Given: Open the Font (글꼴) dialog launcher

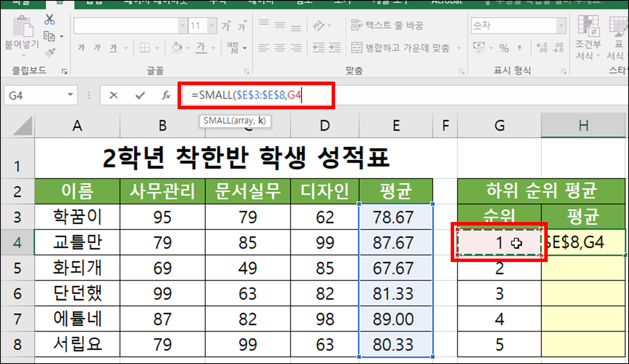Looking at the screenshot, I should pyautogui.click(x=247, y=71).
